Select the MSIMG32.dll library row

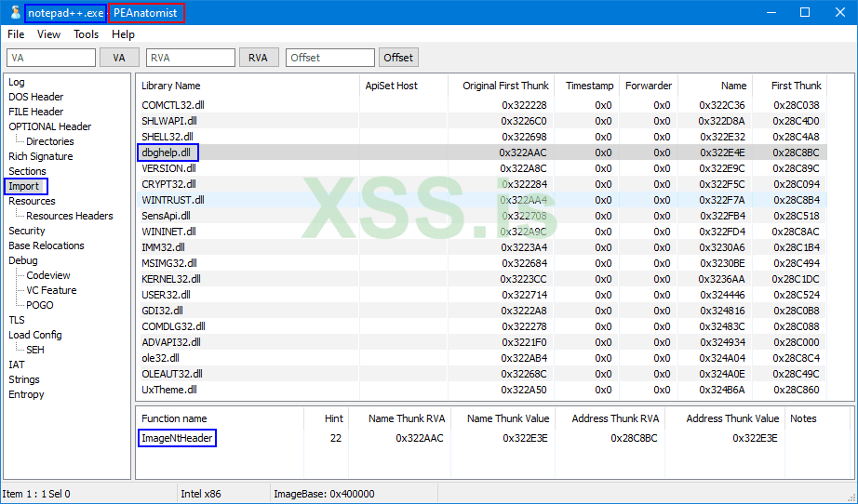481,263
